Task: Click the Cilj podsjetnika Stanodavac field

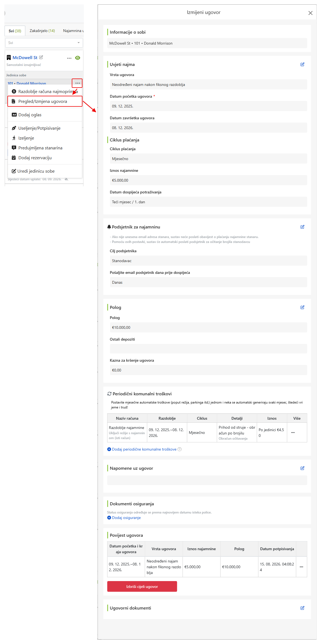Action: point(208,261)
